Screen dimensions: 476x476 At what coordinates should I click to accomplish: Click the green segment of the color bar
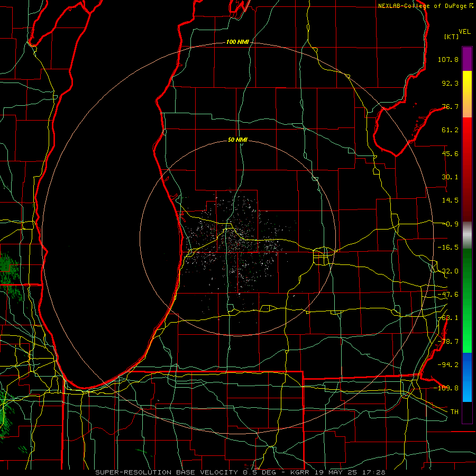(x=467, y=300)
